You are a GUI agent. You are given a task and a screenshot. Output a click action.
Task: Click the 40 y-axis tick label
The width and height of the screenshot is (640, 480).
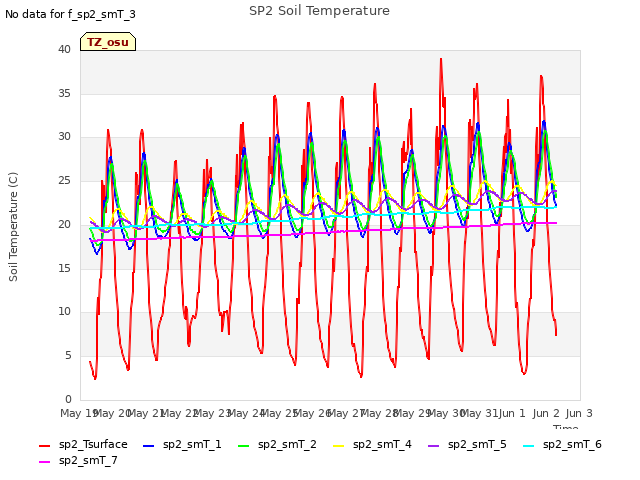click(x=64, y=49)
